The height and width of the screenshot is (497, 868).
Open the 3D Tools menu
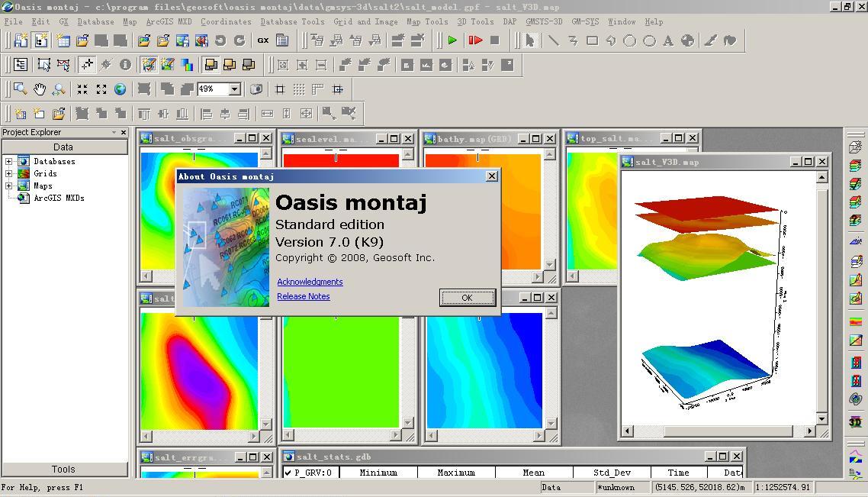coord(475,21)
